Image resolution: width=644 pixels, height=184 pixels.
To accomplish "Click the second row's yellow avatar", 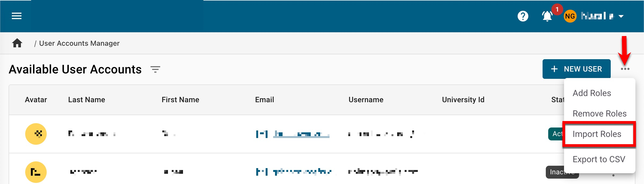I will coord(36,172).
